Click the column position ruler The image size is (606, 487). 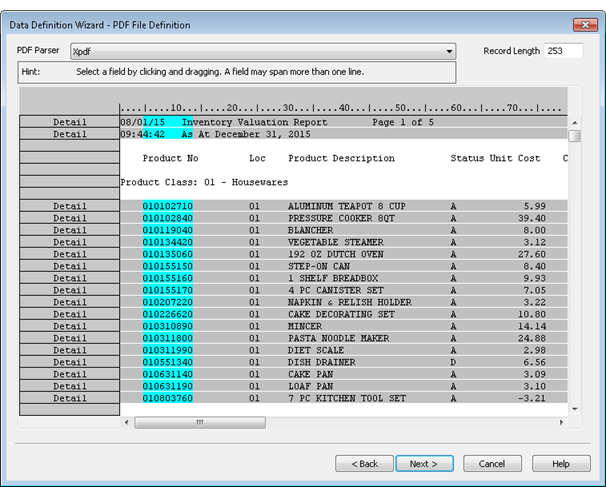(x=342, y=108)
